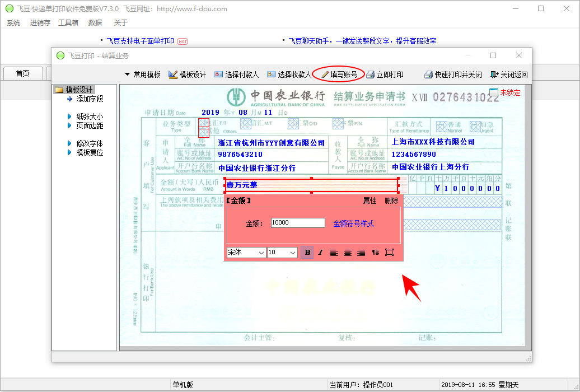Toggle bold formatting in the 金额 popup
The height and width of the screenshot is (392, 580).
(x=307, y=253)
